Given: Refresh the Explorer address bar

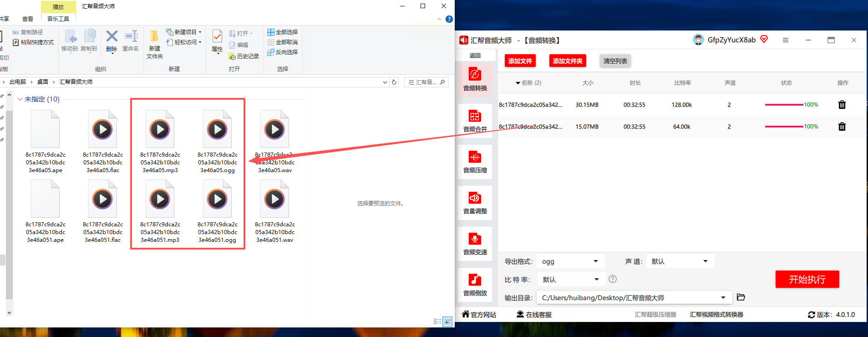Looking at the screenshot, I should point(394,82).
